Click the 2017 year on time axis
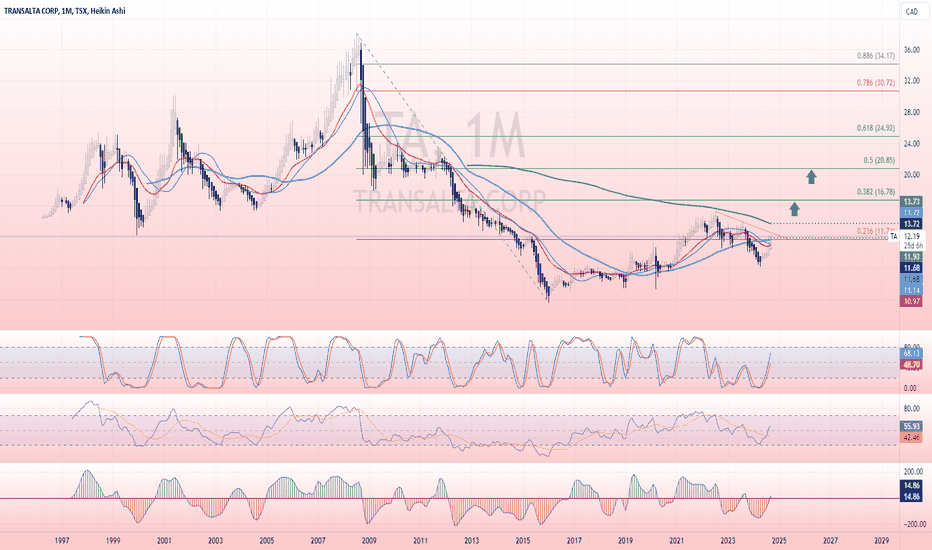 (x=574, y=540)
